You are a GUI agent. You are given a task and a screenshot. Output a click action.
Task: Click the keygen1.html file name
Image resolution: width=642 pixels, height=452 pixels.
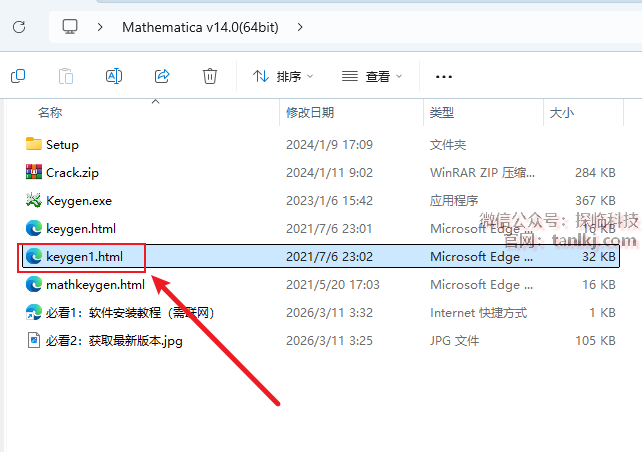point(84,257)
